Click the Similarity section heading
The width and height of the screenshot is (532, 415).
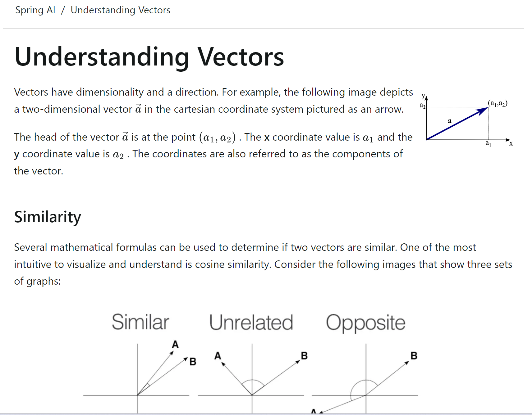[x=48, y=217]
